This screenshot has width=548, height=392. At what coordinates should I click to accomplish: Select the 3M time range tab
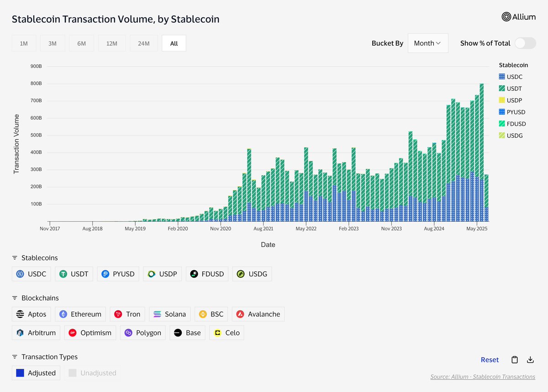click(53, 43)
